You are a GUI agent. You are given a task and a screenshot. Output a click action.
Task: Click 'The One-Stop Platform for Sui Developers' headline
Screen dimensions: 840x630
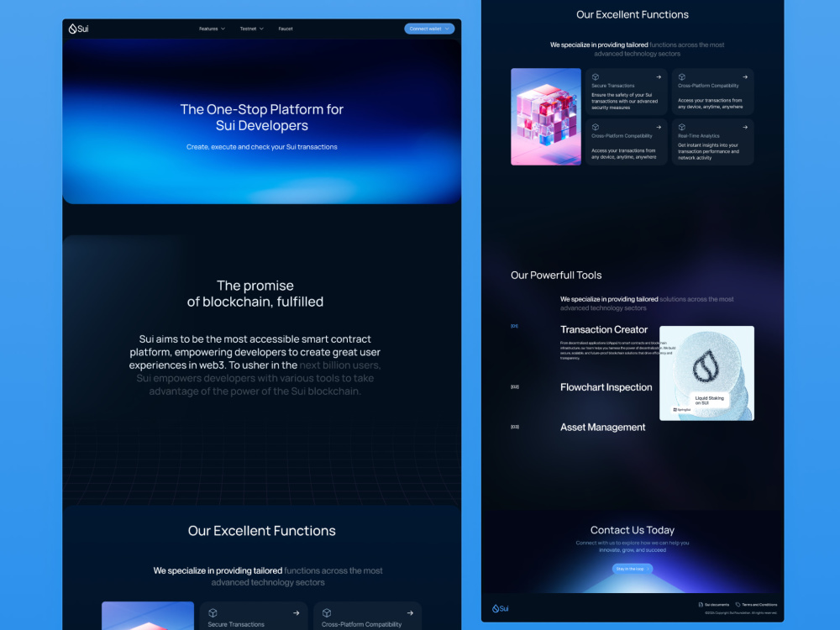tap(262, 118)
